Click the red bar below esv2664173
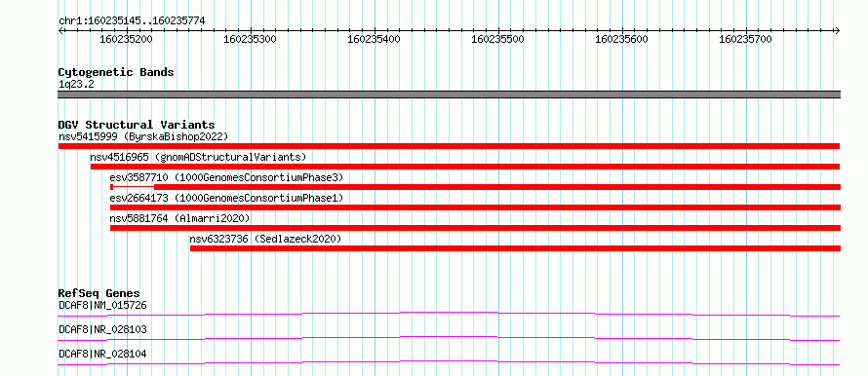Screen dimensions: 868x376 tap(476, 207)
